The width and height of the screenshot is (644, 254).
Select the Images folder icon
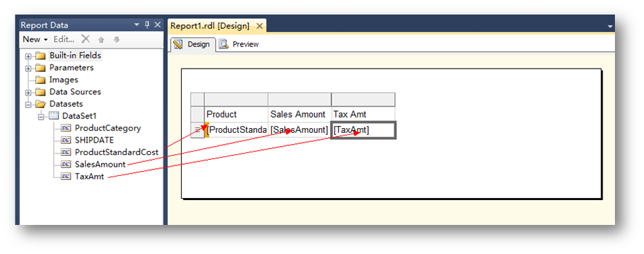coord(40,80)
